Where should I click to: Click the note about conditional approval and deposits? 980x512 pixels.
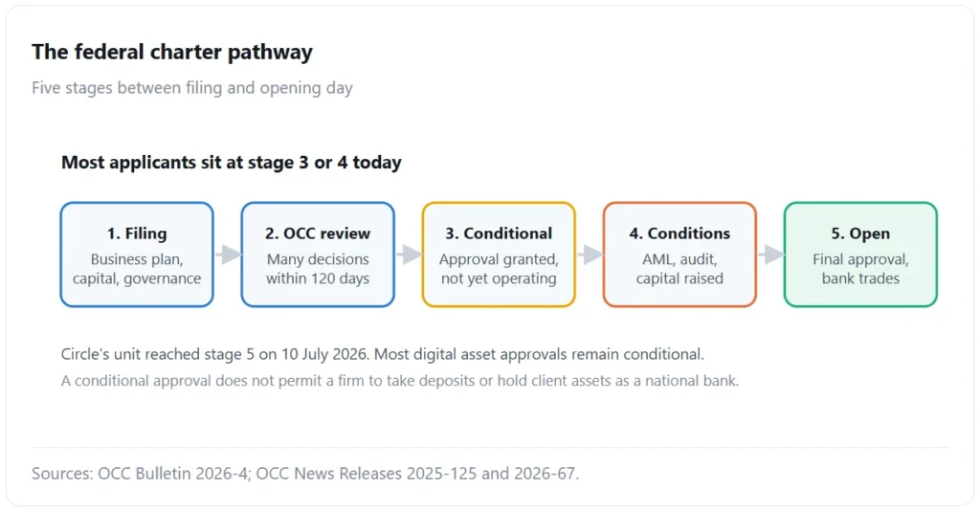pos(400,381)
